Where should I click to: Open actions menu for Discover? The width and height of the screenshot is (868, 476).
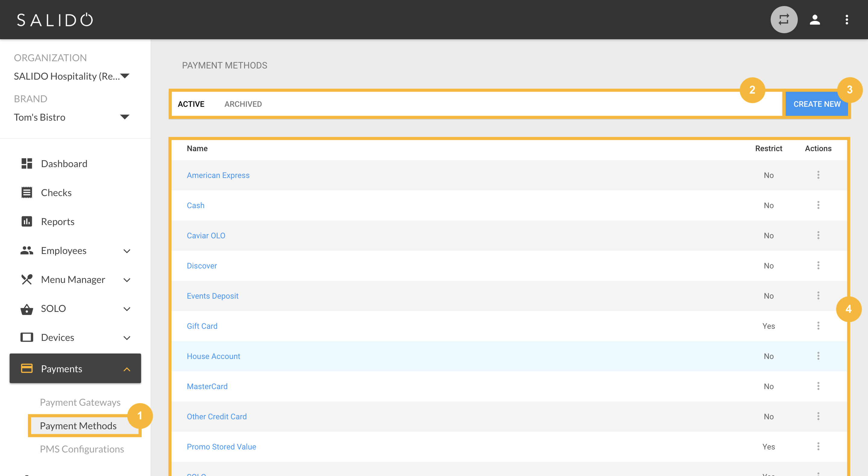click(818, 265)
